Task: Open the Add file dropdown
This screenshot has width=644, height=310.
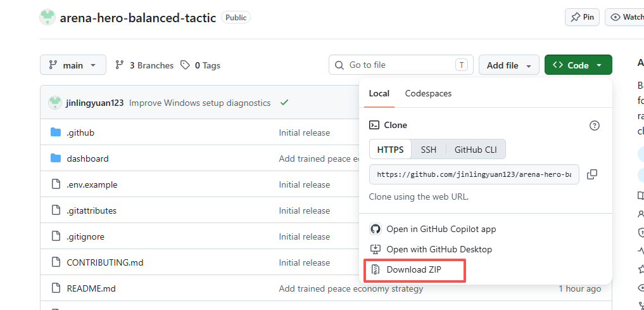Action: coord(509,65)
